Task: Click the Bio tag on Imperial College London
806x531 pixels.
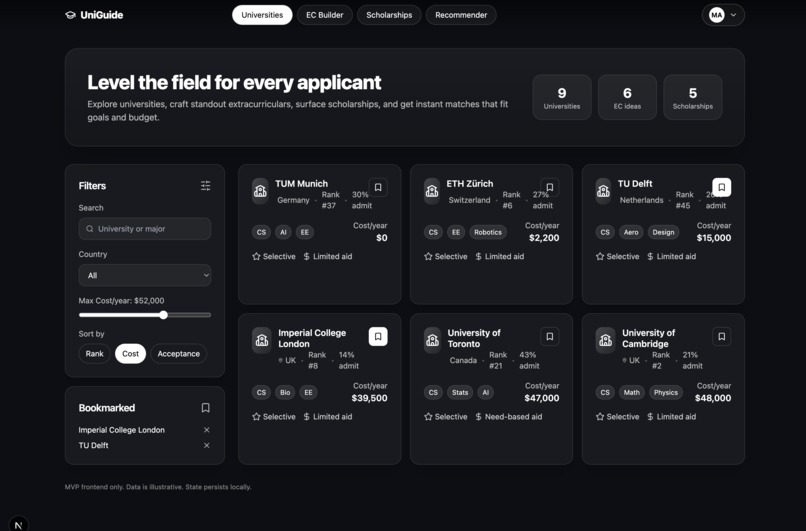Action: point(285,392)
